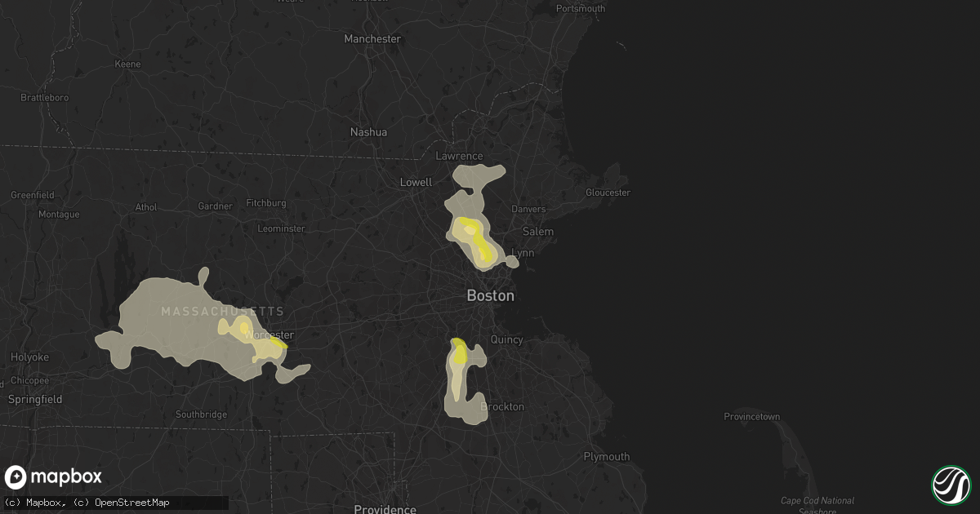Click the Lawrence label

click(x=459, y=156)
